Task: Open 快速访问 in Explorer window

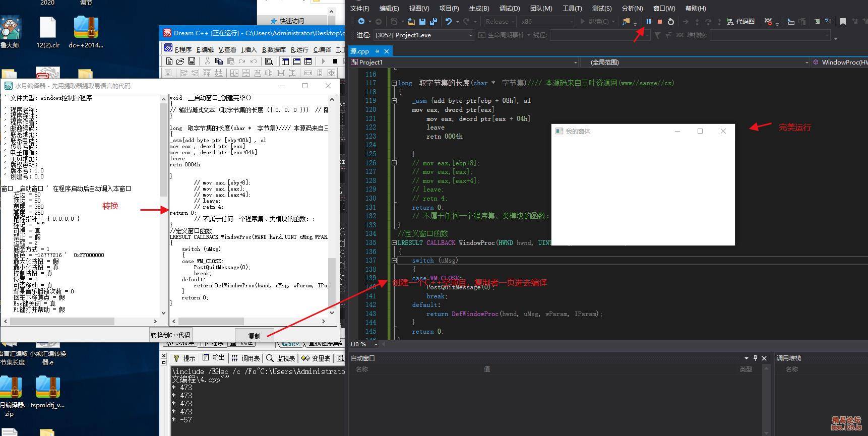Action: (x=291, y=21)
